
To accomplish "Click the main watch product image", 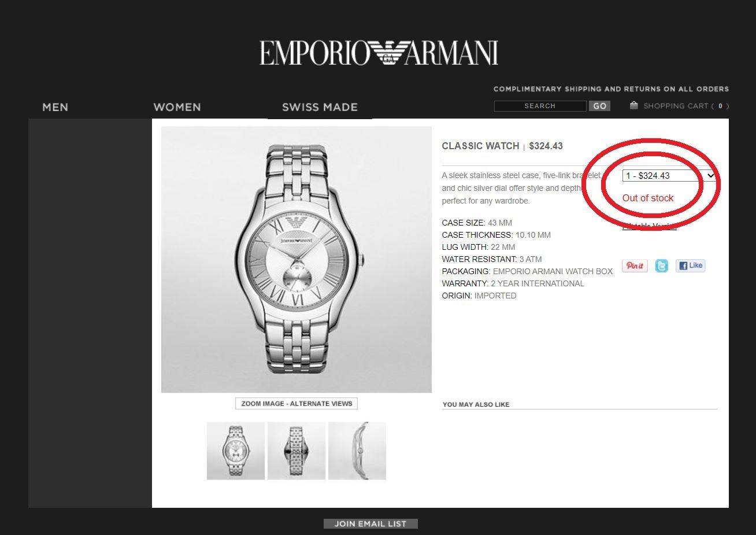I will (x=297, y=260).
